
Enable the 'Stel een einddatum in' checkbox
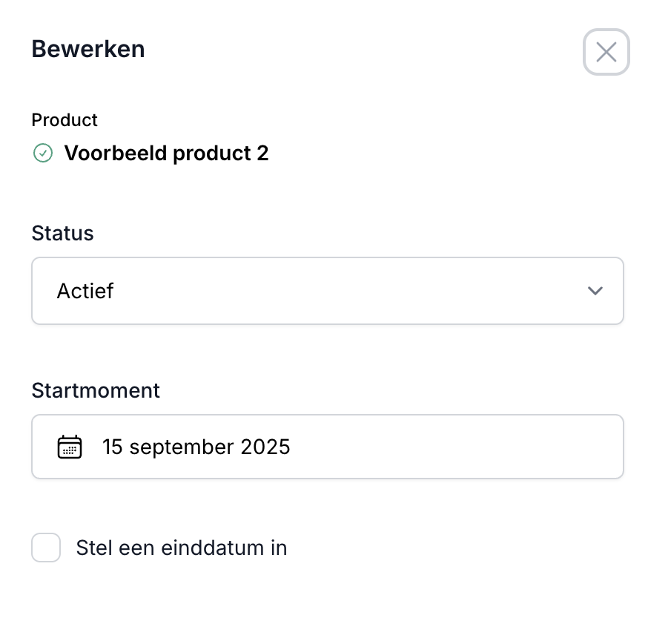click(x=46, y=548)
